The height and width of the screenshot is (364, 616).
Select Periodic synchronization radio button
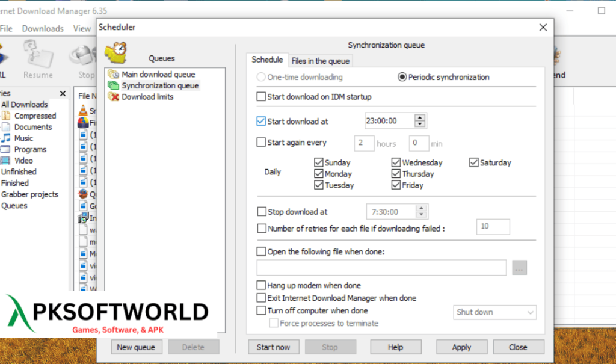pos(402,77)
